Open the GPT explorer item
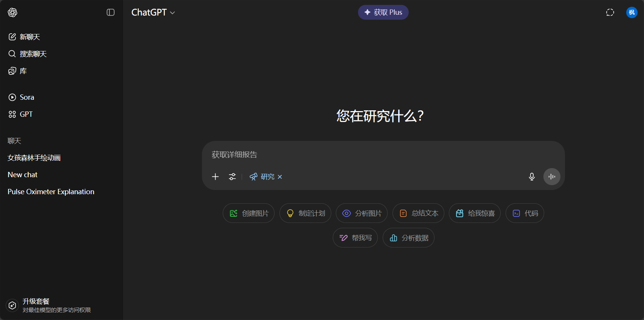The height and width of the screenshot is (320, 644). pyautogui.click(x=61, y=114)
